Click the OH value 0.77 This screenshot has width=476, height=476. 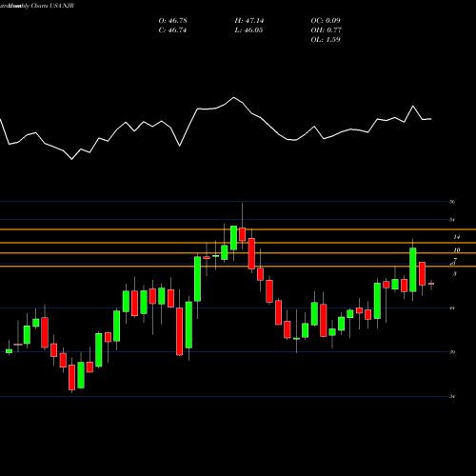pos(333,30)
